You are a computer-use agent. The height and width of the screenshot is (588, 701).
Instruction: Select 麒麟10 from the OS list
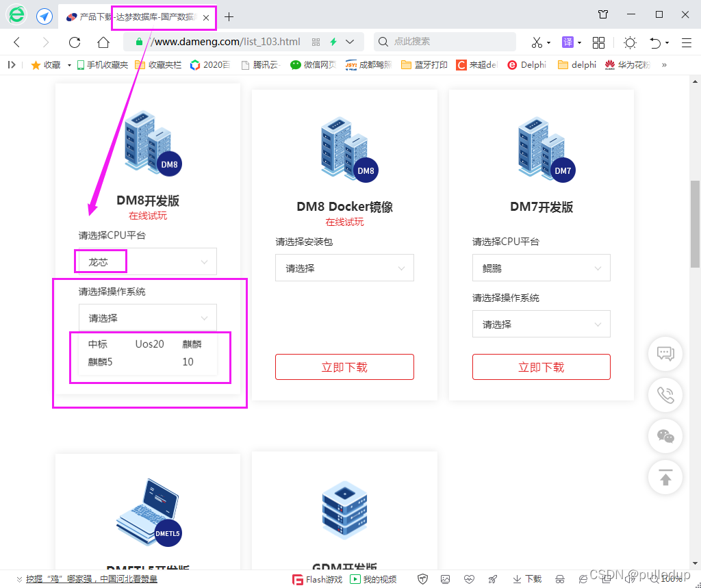coord(192,353)
